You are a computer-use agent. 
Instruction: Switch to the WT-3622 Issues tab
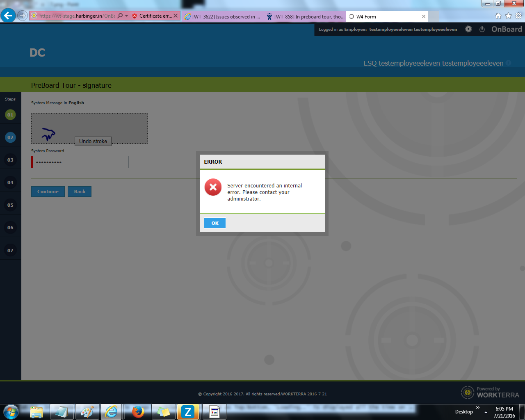223,16
